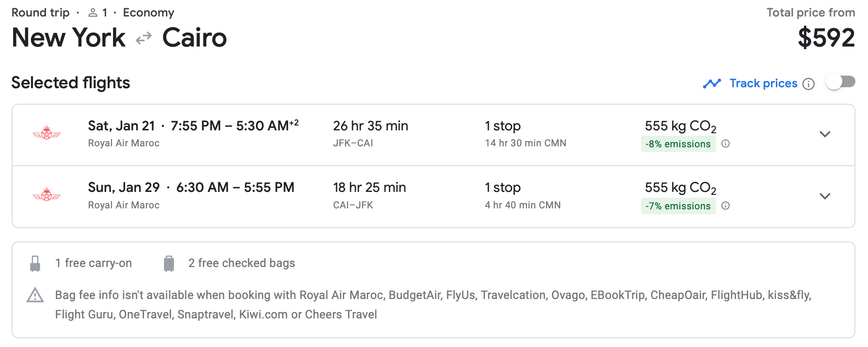Click the round-trip swap arrows icon

point(144,38)
